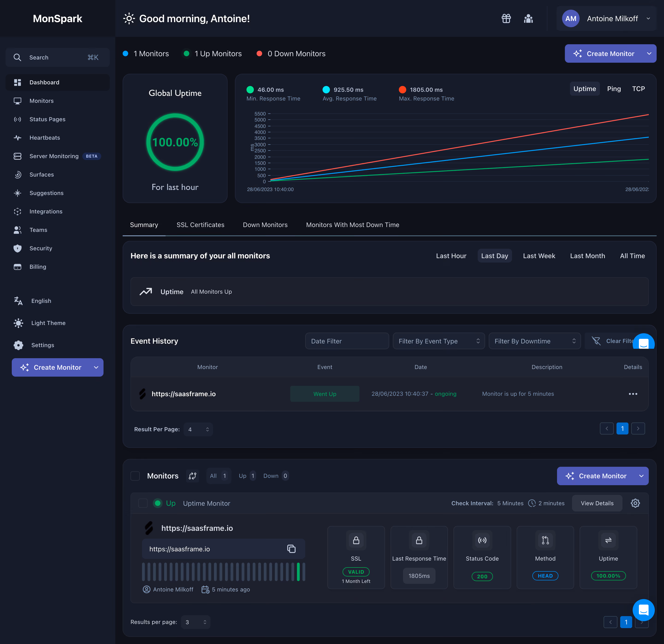Click the Global Uptime 100.00% ring
The width and height of the screenshot is (664, 644).
[175, 142]
